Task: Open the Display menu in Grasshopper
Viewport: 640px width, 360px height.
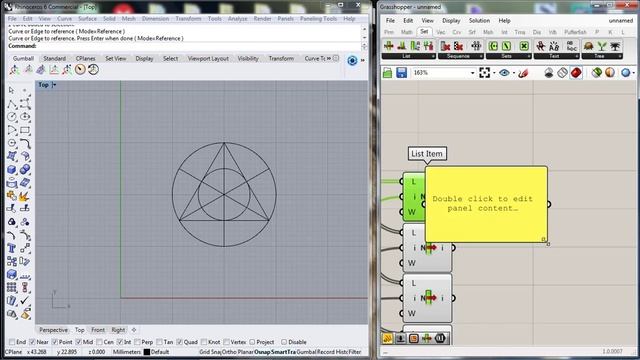Action: point(451,20)
